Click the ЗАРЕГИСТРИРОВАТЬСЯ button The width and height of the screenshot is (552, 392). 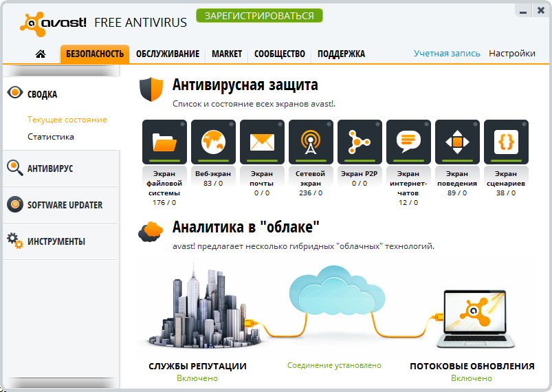pyautogui.click(x=259, y=16)
